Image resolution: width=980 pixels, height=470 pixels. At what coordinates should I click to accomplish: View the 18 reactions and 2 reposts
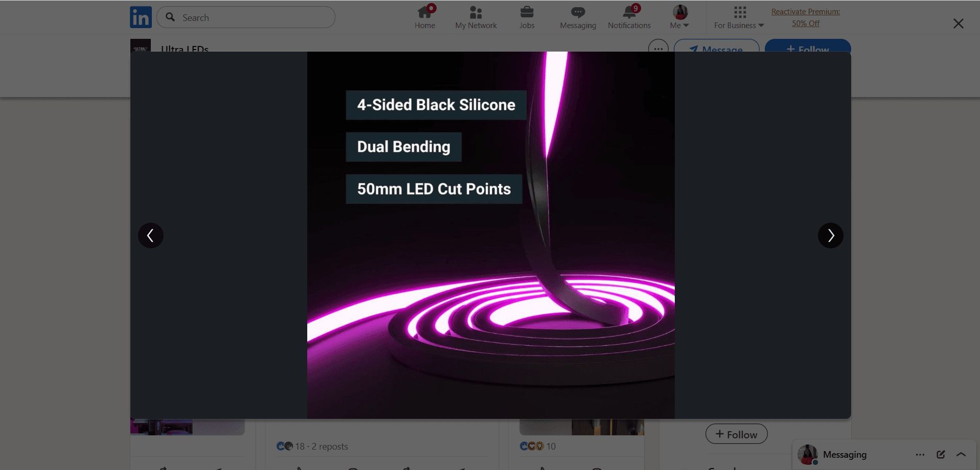coord(312,446)
